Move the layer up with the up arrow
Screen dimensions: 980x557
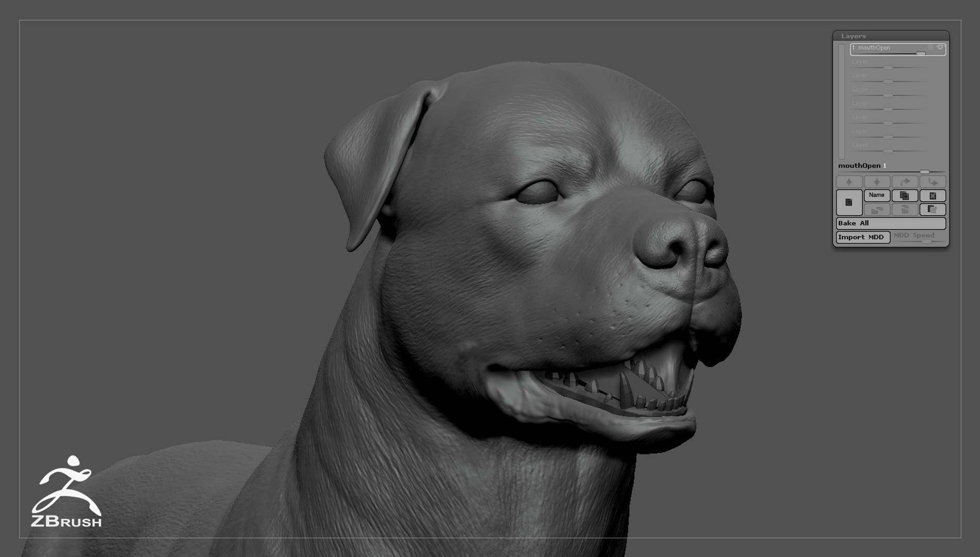849,182
